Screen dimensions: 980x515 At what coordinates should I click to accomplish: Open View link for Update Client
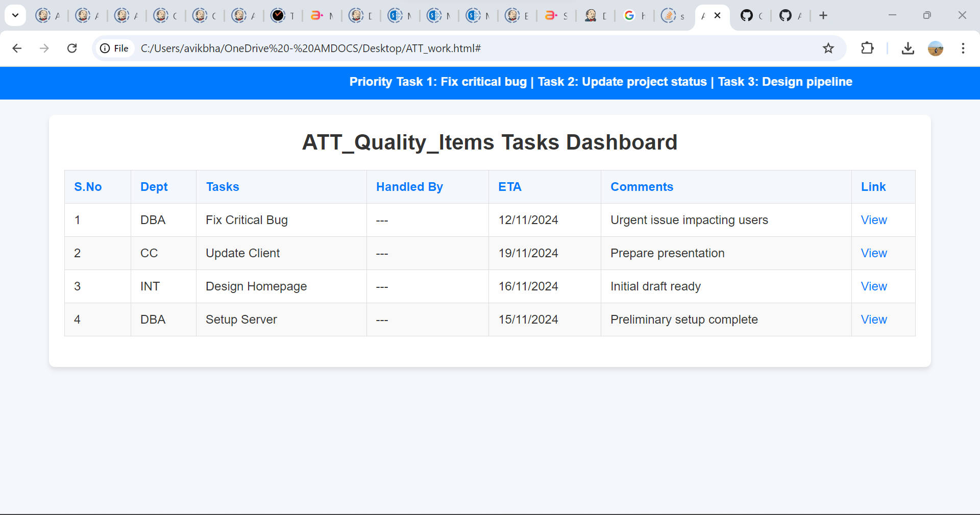click(873, 253)
